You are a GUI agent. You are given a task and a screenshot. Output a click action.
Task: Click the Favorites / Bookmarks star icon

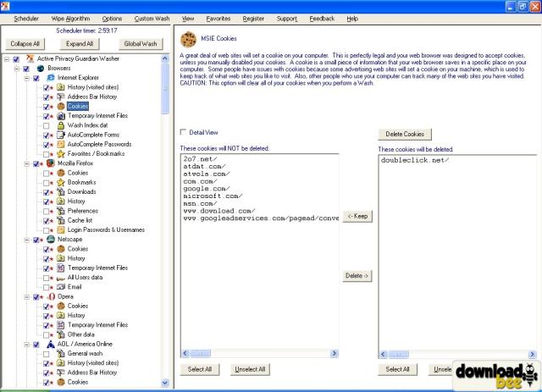[61, 154]
